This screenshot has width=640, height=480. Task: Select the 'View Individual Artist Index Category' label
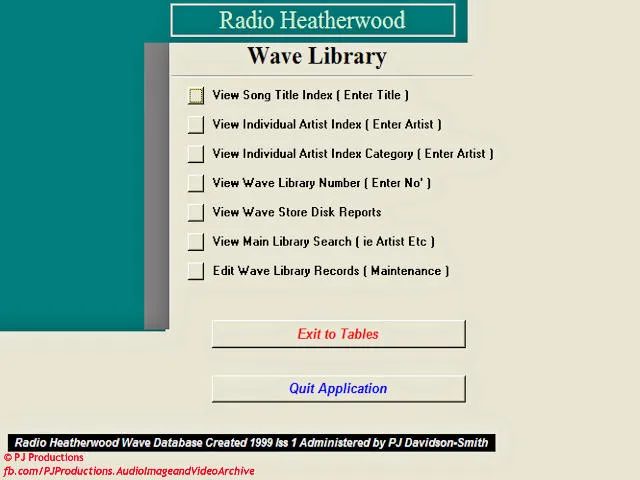point(352,154)
